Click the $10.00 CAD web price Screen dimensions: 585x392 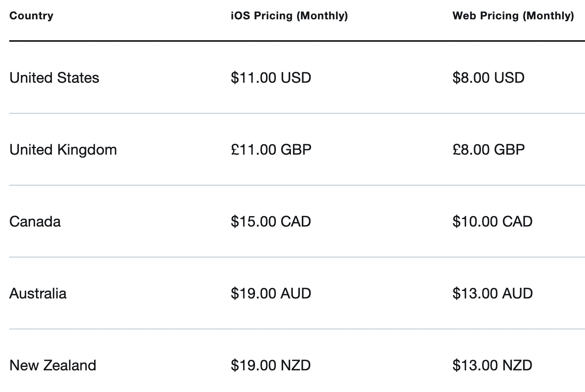click(x=493, y=222)
